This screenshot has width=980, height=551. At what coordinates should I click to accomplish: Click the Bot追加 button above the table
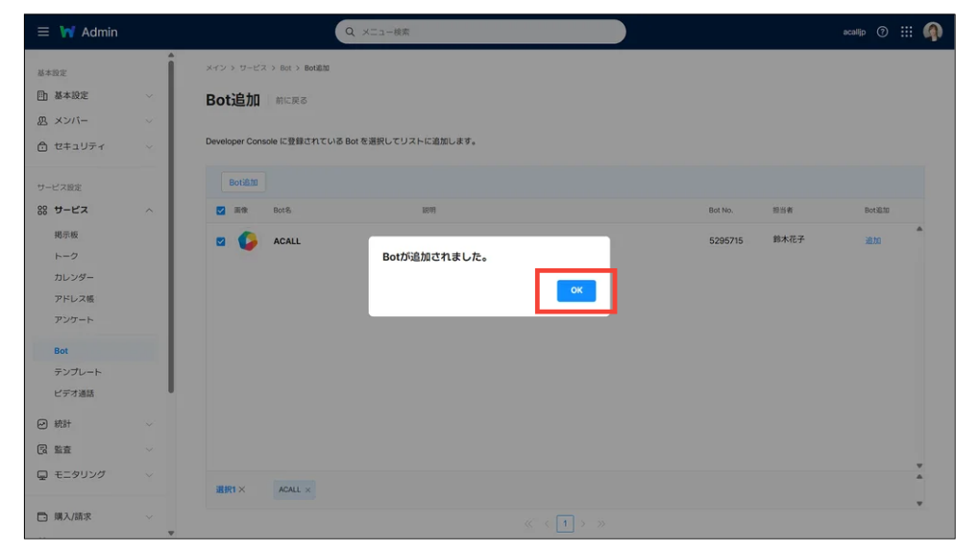pyautogui.click(x=243, y=182)
